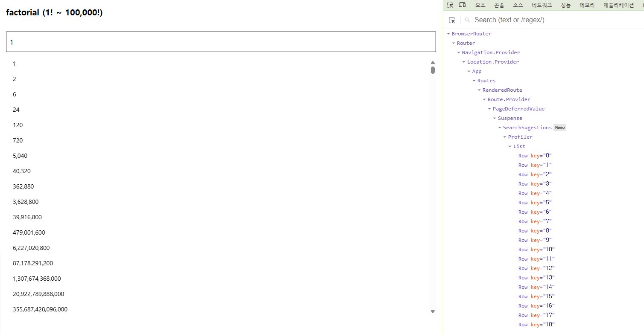Image resolution: width=644 pixels, height=334 pixels.
Task: Select Row with key "0"
Action: 535,156
